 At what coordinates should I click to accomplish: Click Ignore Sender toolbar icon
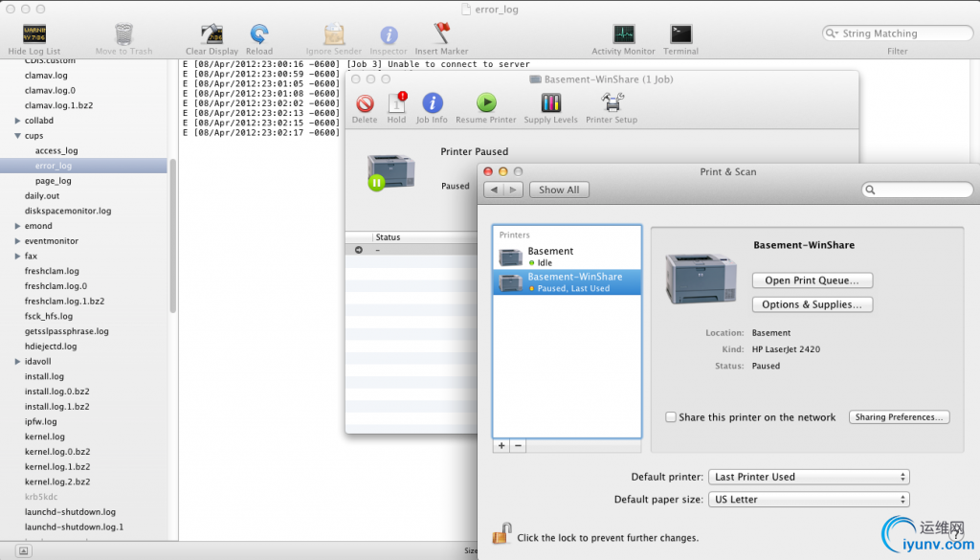coord(334,34)
